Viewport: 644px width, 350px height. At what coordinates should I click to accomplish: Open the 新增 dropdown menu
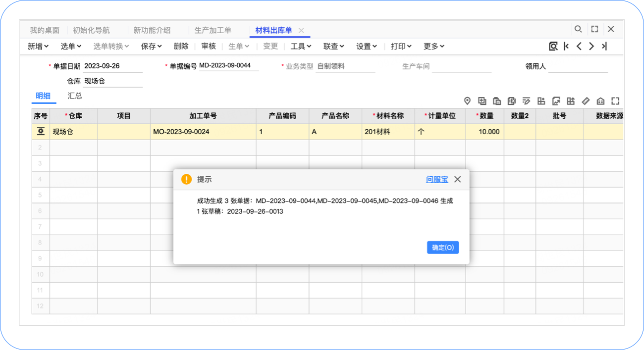pos(38,46)
